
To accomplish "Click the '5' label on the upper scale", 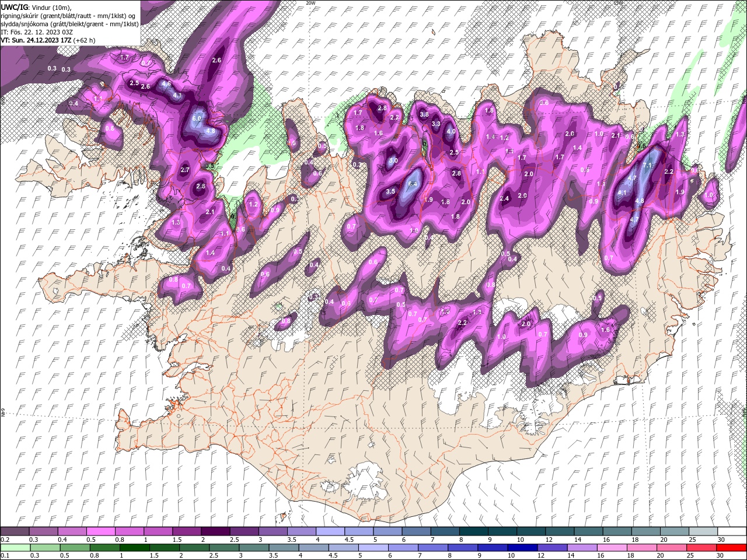I will (x=374, y=540).
